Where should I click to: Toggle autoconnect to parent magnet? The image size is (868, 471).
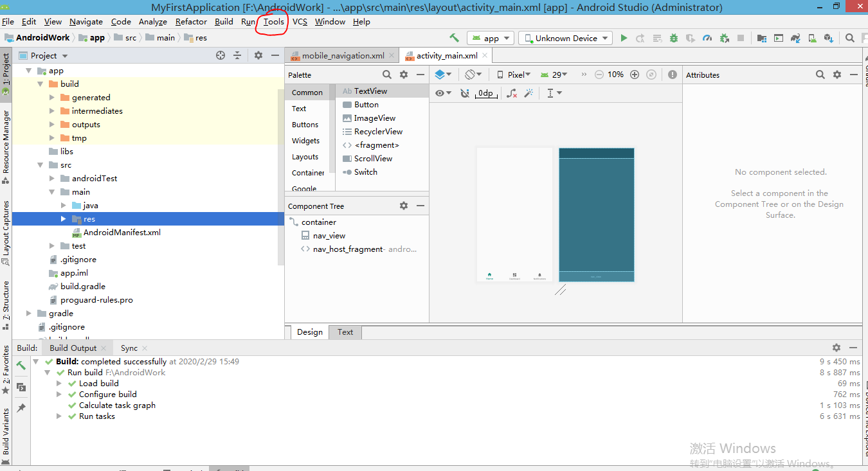click(x=465, y=93)
